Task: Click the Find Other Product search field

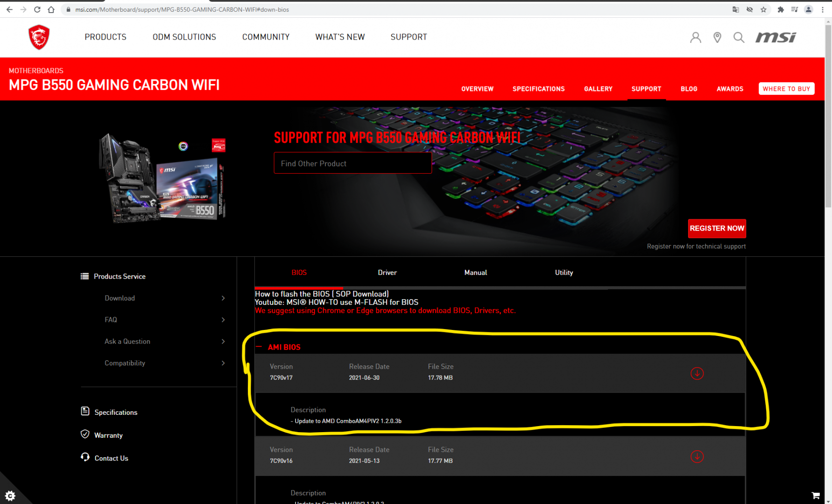Action: (353, 163)
